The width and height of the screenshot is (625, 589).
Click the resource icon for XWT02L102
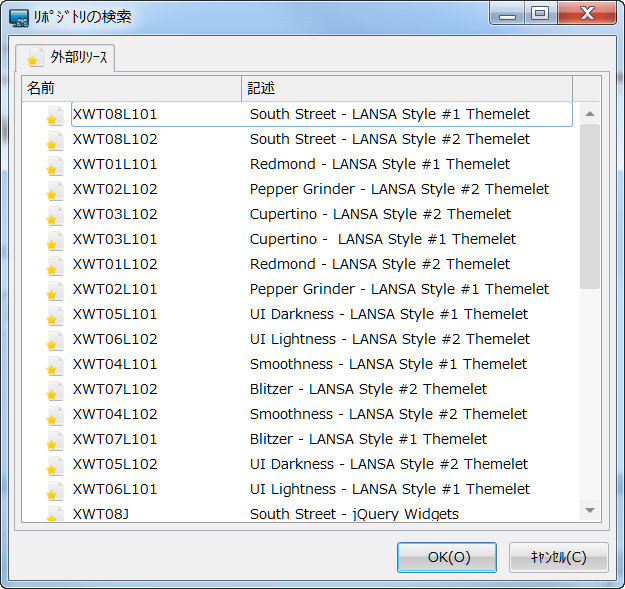pos(55,191)
